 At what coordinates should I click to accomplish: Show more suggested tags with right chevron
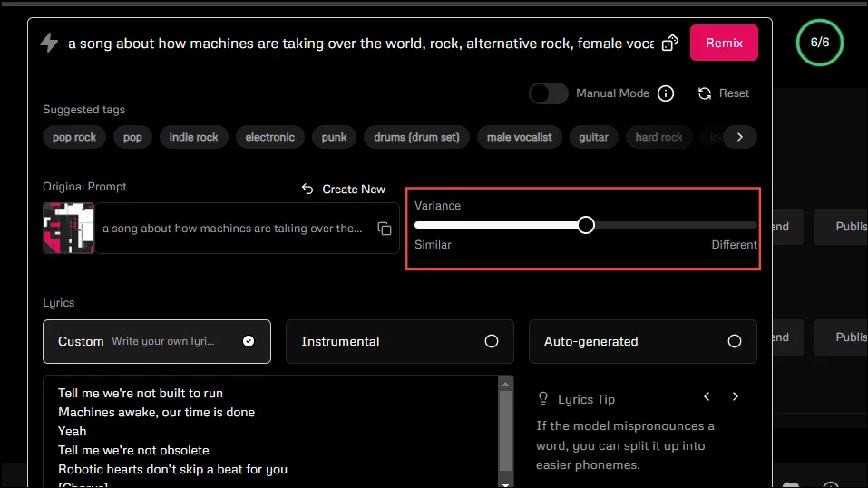[x=740, y=137]
